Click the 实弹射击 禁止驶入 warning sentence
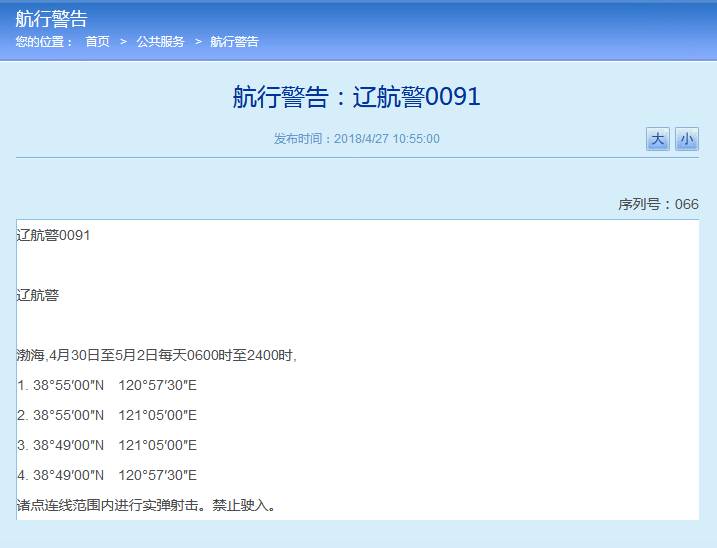Viewport: 717px width, 548px height. pyautogui.click(x=146, y=505)
